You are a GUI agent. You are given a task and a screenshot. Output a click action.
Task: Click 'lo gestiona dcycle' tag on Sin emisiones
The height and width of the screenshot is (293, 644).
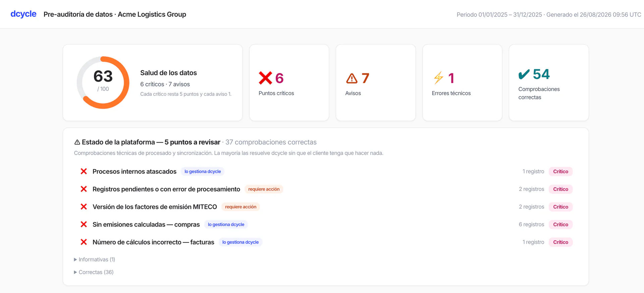(x=226, y=224)
